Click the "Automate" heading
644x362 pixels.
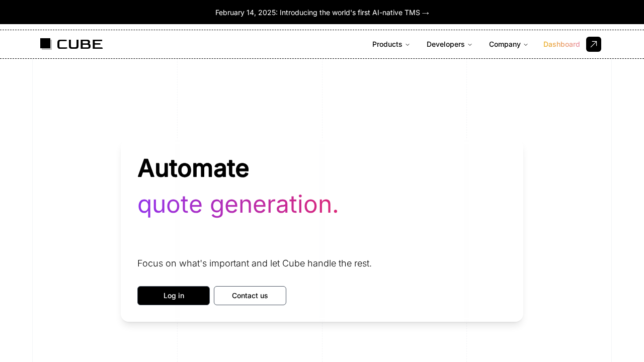(193, 168)
